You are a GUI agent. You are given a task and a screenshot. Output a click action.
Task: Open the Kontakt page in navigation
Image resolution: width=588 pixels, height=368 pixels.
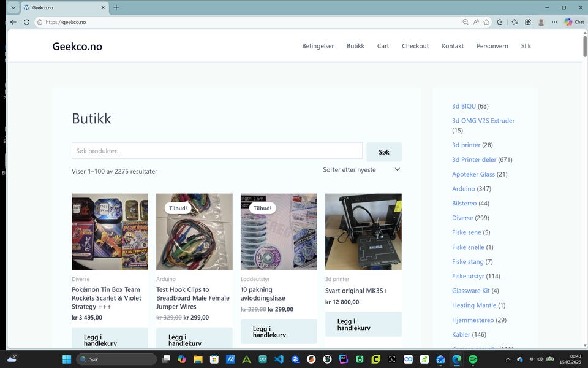pyautogui.click(x=453, y=46)
